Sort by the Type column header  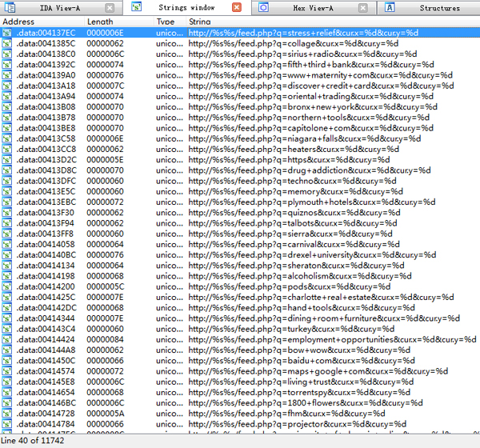170,22
